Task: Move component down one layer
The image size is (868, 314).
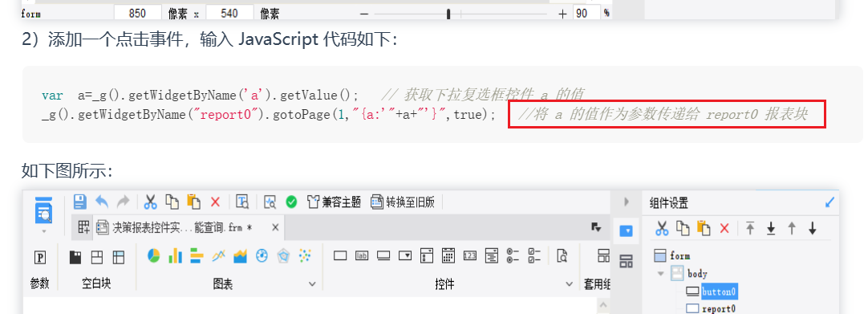Action: (x=812, y=227)
